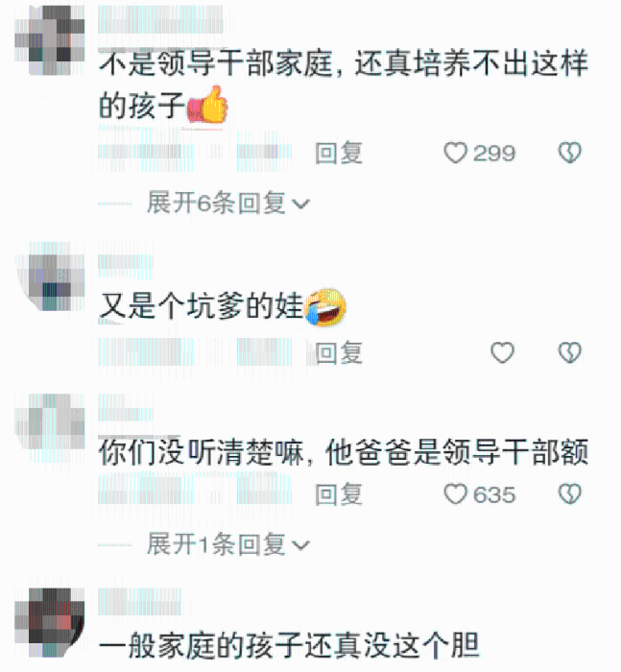Like the comment with 635 likes

click(455, 494)
